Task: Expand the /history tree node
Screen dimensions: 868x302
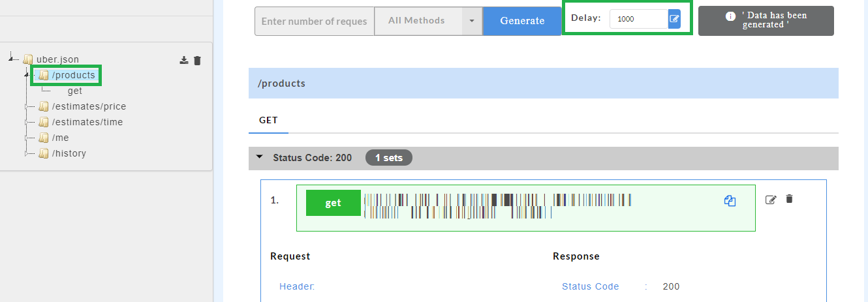Action: coord(27,153)
